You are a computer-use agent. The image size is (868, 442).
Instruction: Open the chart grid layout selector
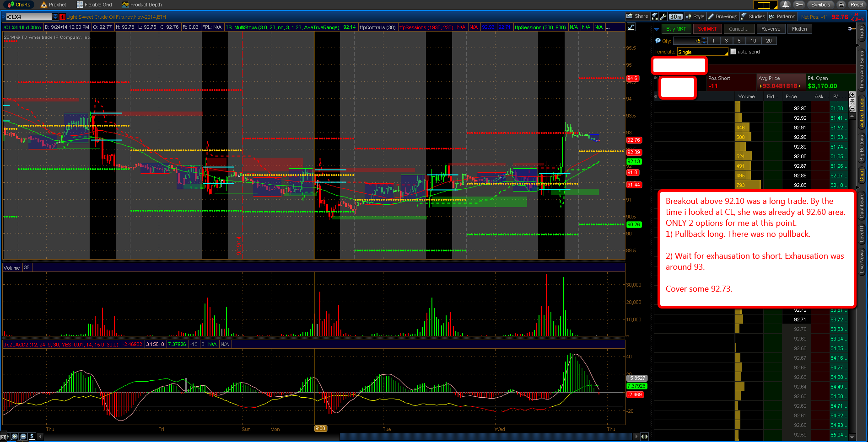point(765,5)
